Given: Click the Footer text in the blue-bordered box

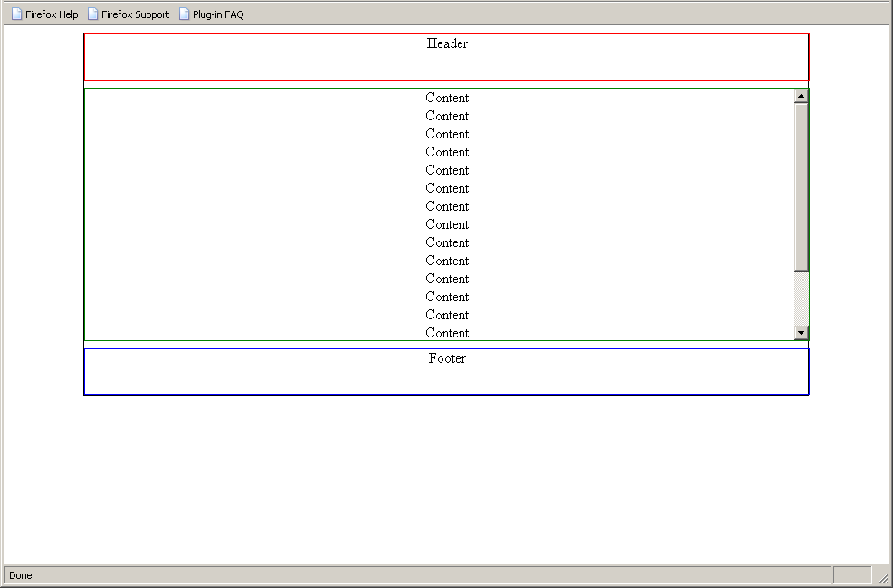Looking at the screenshot, I should coord(447,358).
